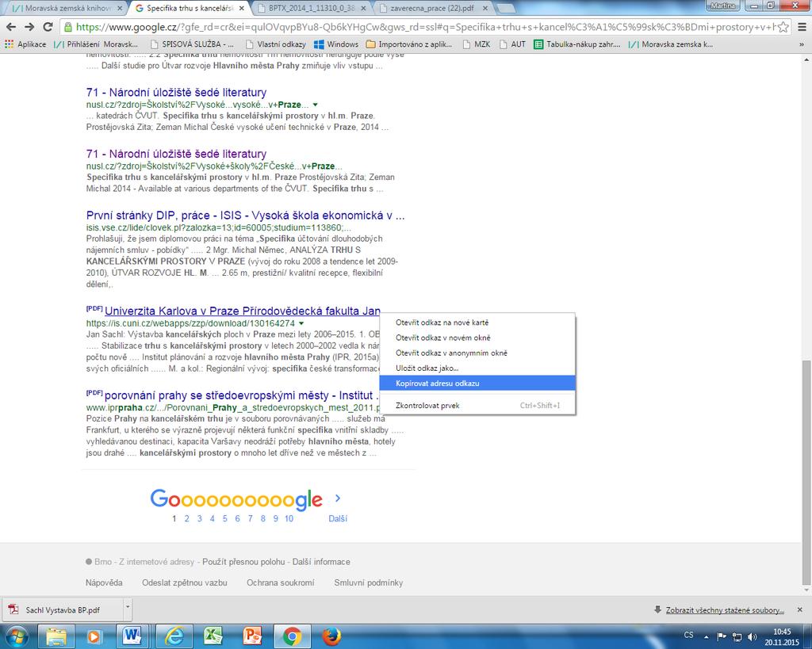Screen dimensions: 812x649
Task: Choose Otevřít odkaz na nové kartě
Action: [477, 323]
